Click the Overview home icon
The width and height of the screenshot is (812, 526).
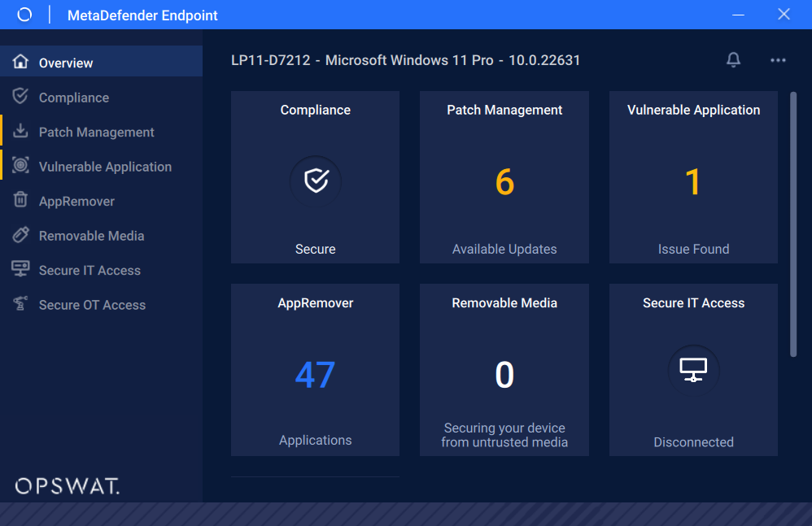20,62
